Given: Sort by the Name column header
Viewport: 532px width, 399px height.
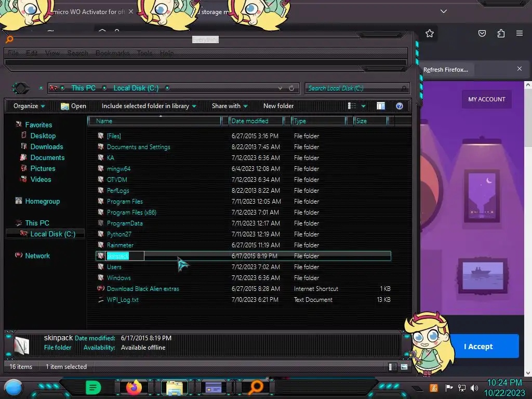Looking at the screenshot, I should [x=154, y=121].
